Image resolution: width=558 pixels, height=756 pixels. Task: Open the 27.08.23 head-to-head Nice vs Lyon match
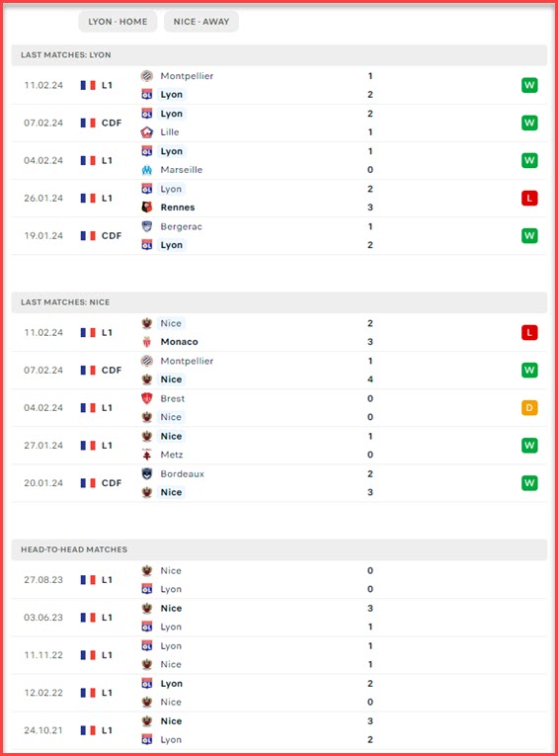click(279, 580)
